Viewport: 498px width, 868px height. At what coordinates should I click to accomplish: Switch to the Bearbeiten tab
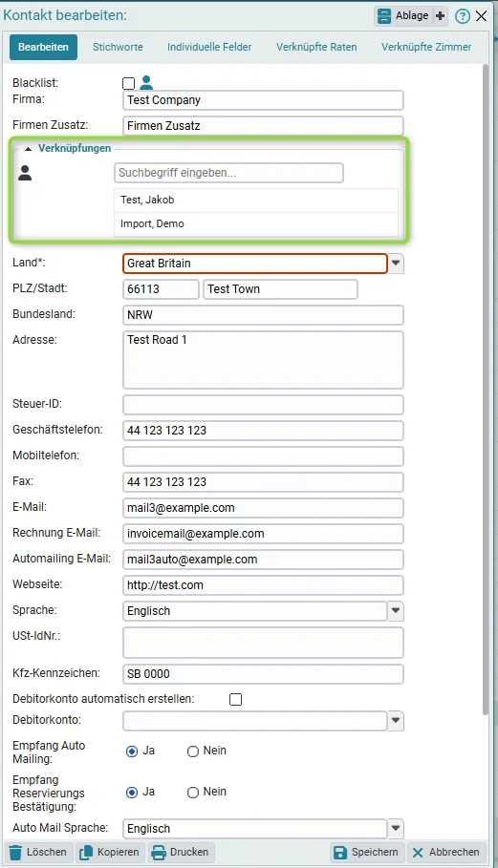43,47
